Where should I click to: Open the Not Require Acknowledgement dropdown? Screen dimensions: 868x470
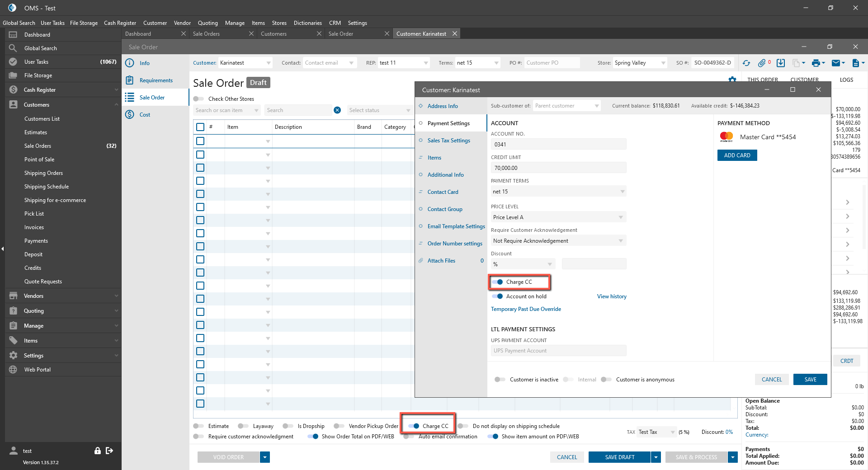(x=558, y=241)
